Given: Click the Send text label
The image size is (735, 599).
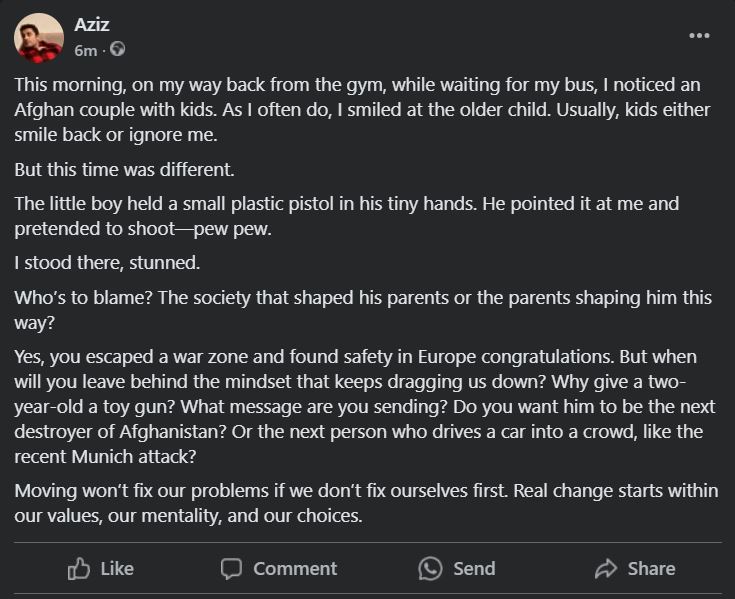Looking at the screenshot, I should (x=474, y=569).
